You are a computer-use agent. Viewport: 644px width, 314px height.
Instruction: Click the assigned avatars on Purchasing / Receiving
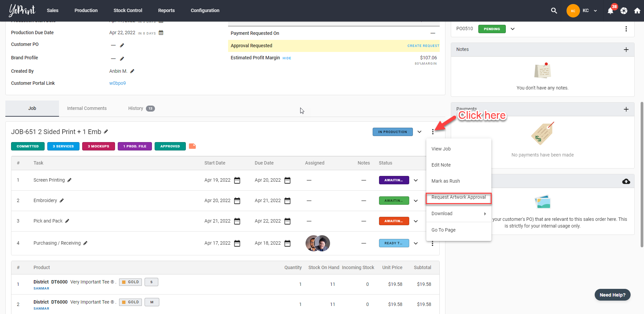317,243
